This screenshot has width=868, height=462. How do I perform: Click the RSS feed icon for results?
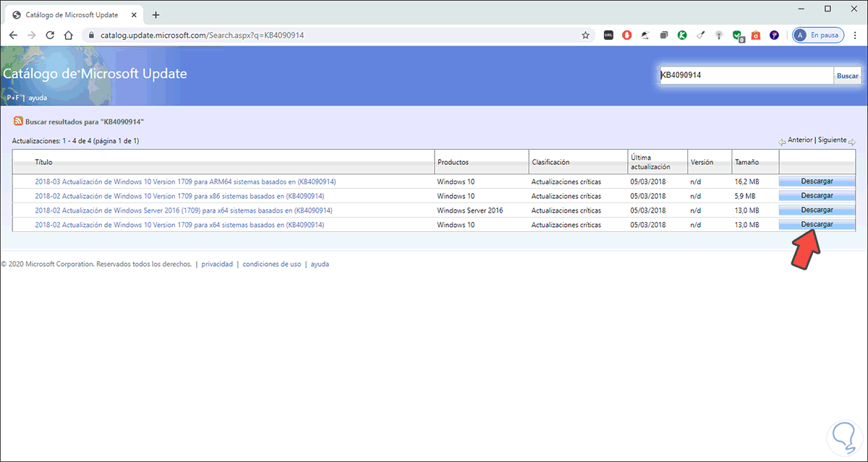(18, 121)
